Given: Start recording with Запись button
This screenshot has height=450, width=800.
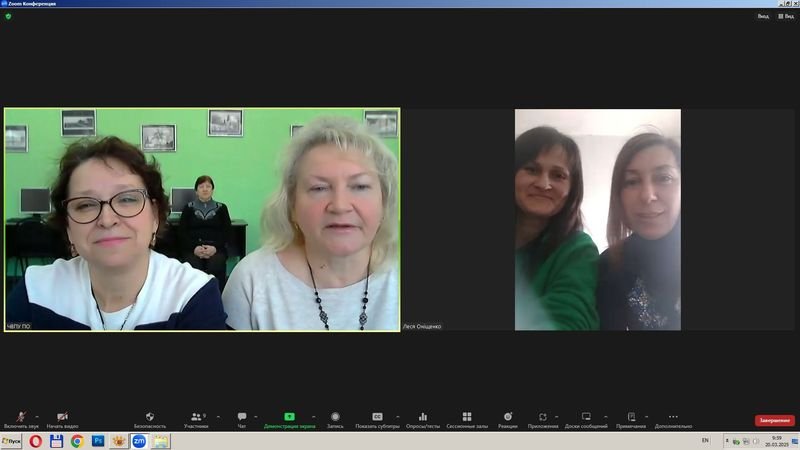Looking at the screenshot, I should [335, 418].
